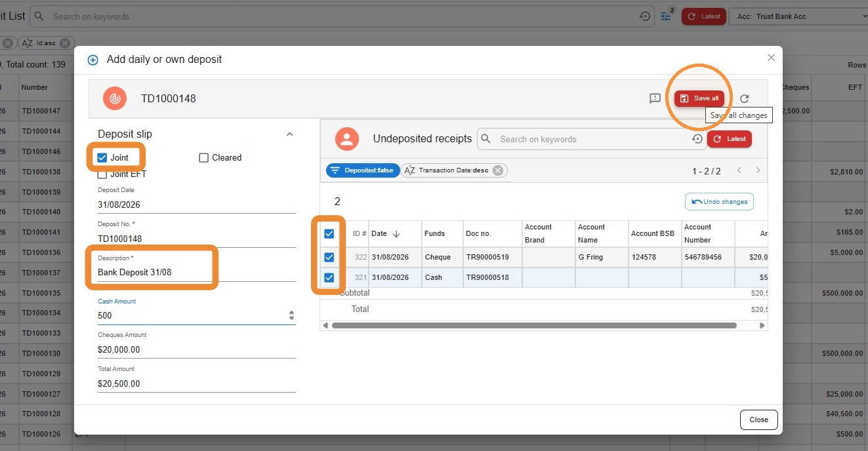Image resolution: width=868 pixels, height=451 pixels.
Task: Toggle the select-all checkbox in receipts header
Action: [329, 233]
